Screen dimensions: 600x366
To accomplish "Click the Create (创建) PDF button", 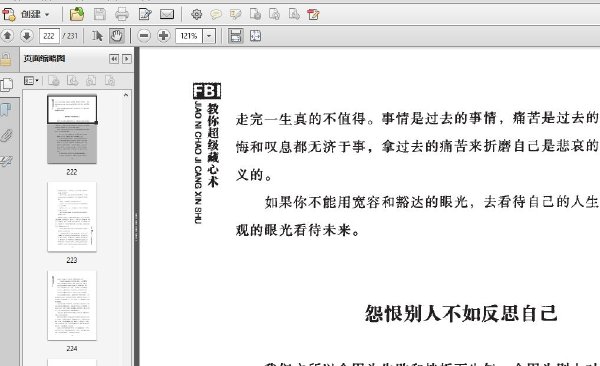I will pos(25,15).
